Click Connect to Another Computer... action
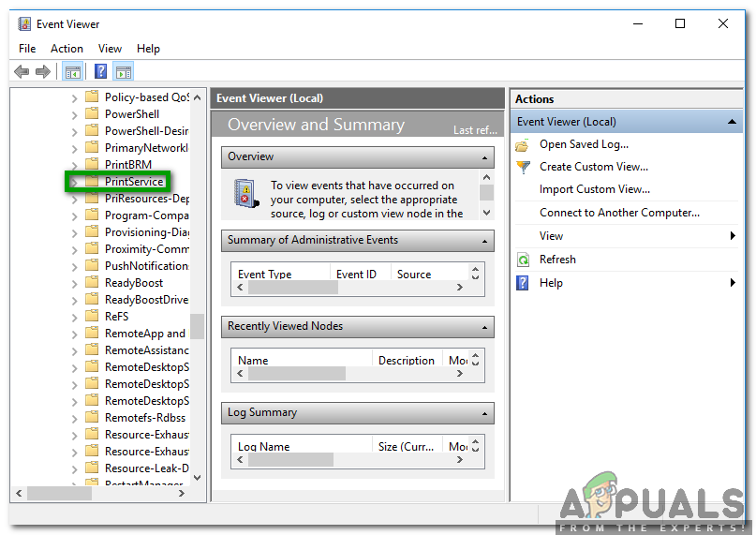 pyautogui.click(x=619, y=213)
